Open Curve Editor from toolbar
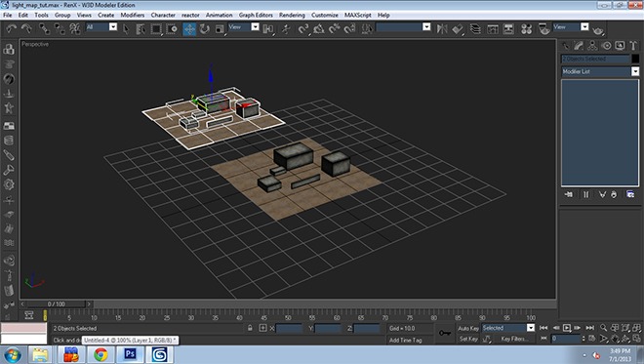This screenshot has height=364, width=644. tap(493, 28)
